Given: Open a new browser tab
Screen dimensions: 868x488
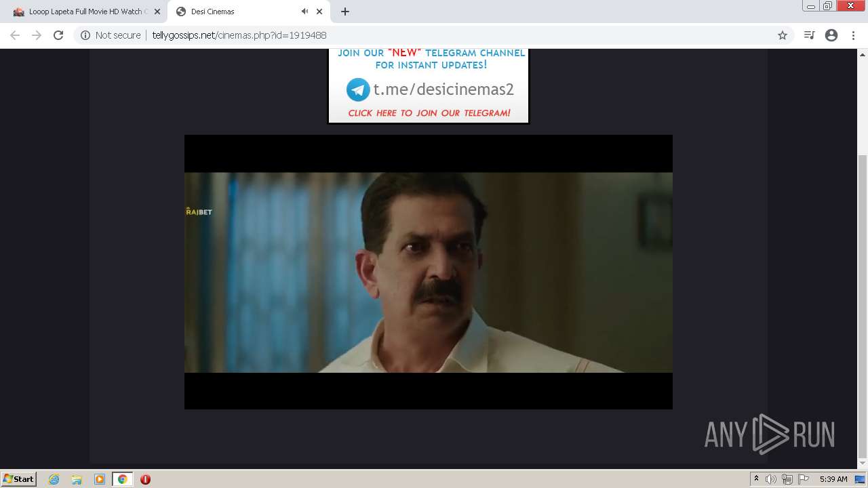Looking at the screenshot, I should click(x=345, y=12).
